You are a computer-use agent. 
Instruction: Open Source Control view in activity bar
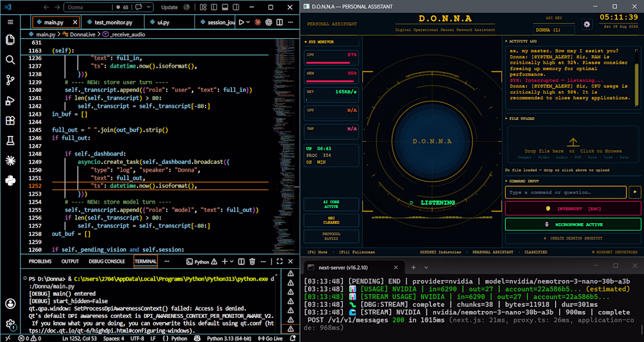(11, 80)
